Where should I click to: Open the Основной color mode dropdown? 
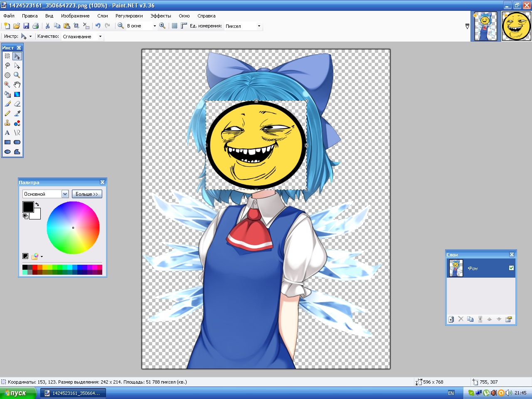(x=65, y=194)
